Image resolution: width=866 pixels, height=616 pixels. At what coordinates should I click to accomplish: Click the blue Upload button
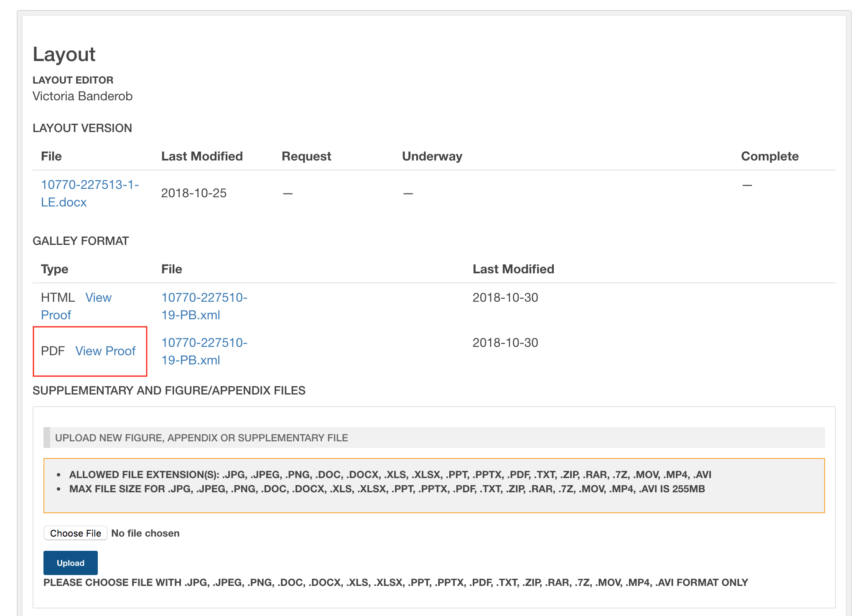70,563
